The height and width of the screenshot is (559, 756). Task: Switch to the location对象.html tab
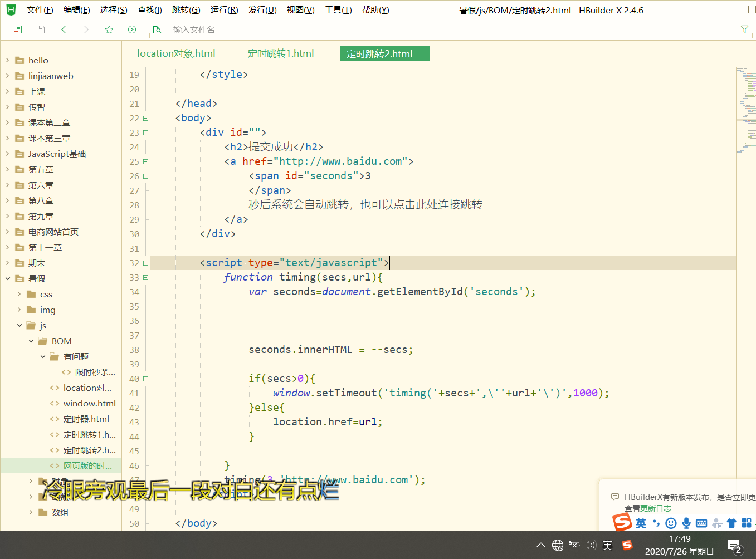coord(176,53)
